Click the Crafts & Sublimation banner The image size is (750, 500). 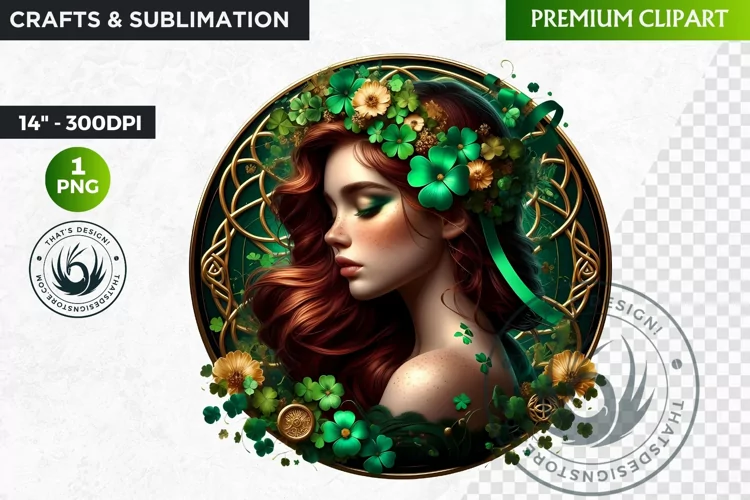coord(154,20)
